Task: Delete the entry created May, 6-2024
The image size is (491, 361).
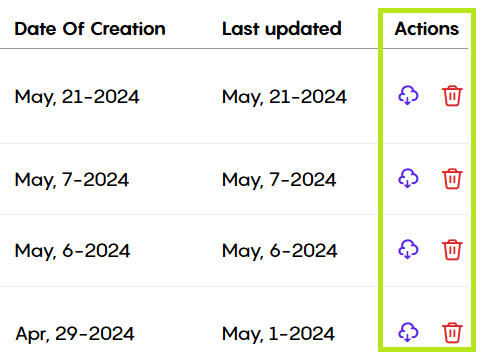Action: click(452, 249)
